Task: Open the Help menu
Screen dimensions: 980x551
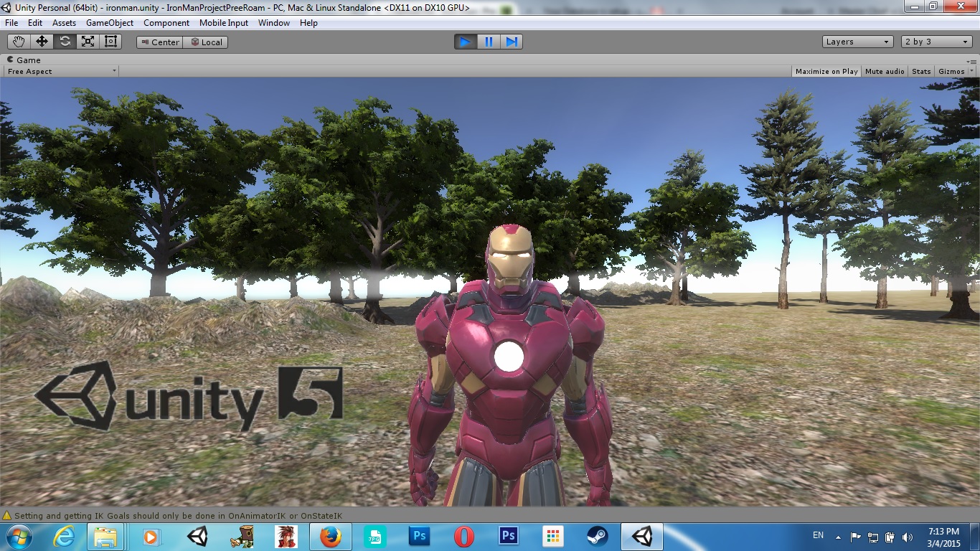Action: [x=308, y=23]
